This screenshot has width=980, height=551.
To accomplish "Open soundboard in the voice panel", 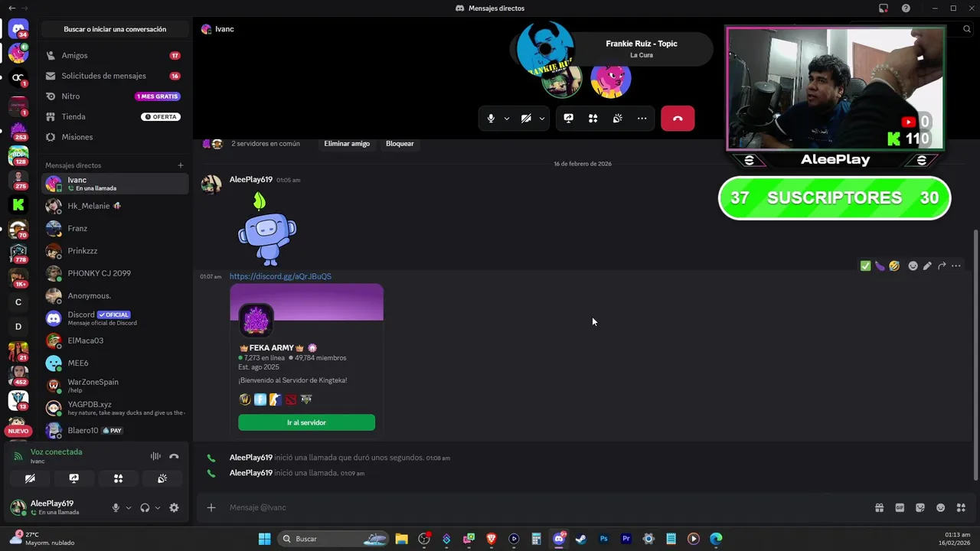I will click(x=162, y=478).
